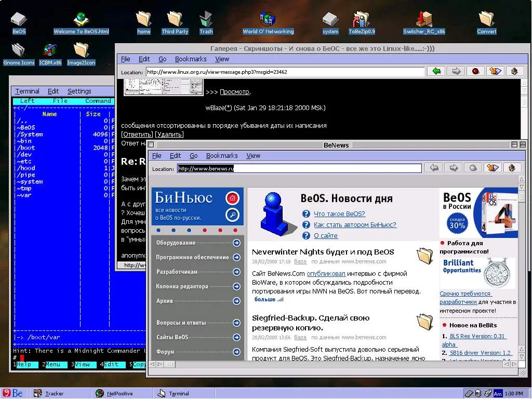
Task: Follow the 'Удалить' link in the linux.org.ru window
Action: (170, 135)
